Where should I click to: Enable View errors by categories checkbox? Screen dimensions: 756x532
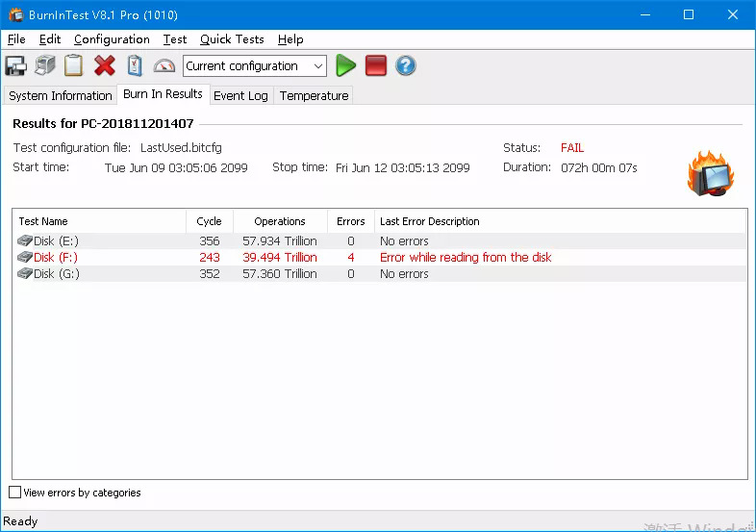[14, 493]
